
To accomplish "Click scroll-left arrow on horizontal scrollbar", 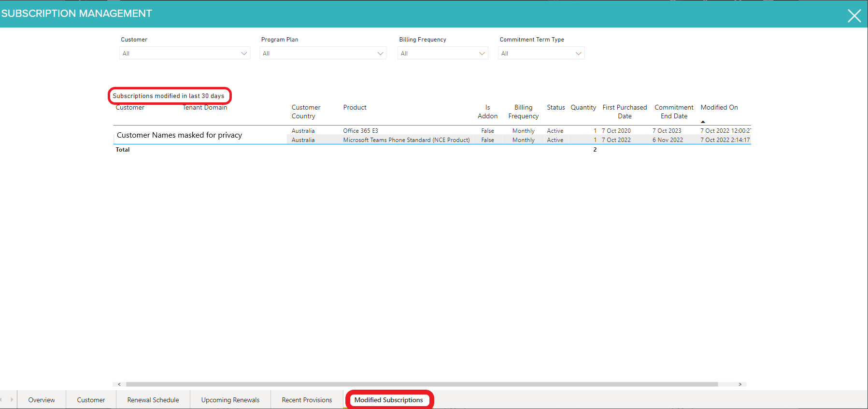I will pos(119,384).
